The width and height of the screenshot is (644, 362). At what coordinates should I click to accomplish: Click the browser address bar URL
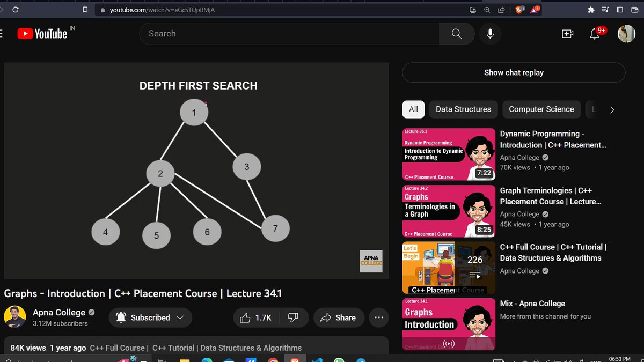point(163,10)
